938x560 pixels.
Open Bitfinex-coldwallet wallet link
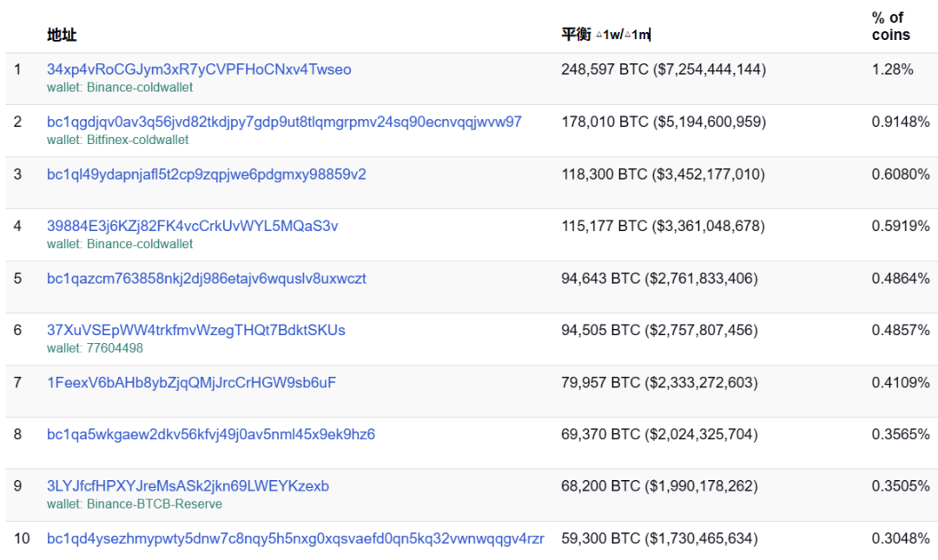137,140
